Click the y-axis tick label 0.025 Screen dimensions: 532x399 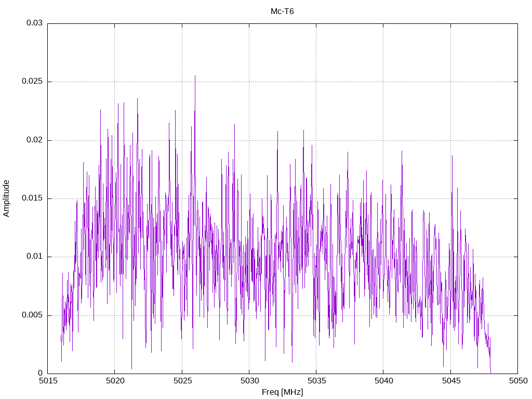[32, 82]
